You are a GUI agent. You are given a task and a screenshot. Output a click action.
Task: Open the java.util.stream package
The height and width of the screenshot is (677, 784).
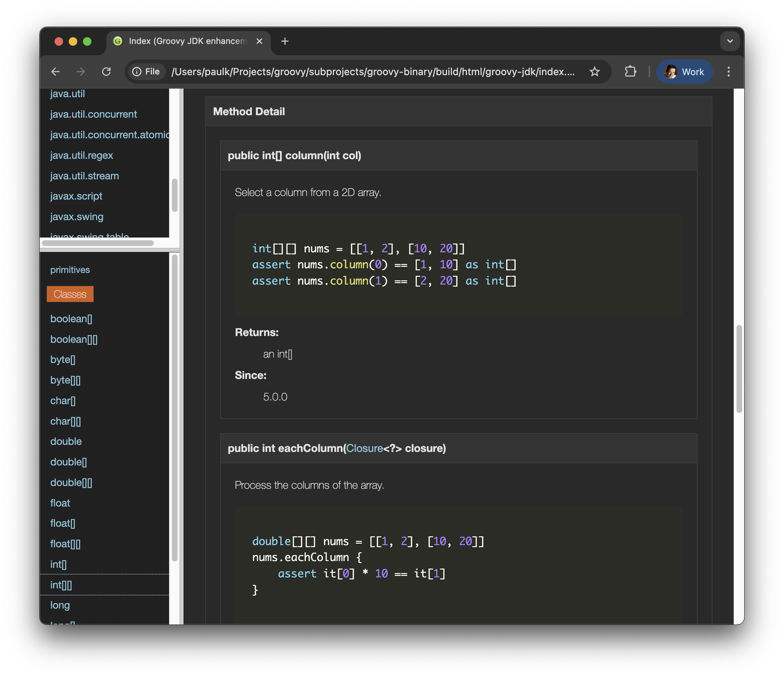85,176
